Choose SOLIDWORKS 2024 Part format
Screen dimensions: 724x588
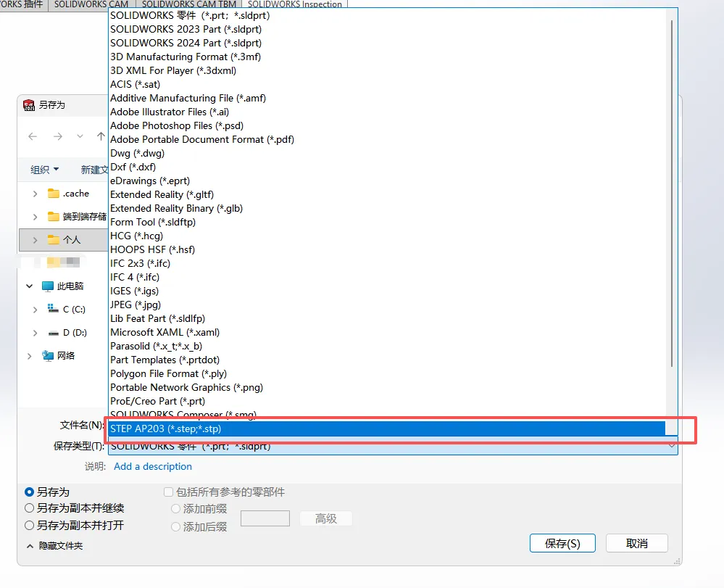tap(388, 43)
